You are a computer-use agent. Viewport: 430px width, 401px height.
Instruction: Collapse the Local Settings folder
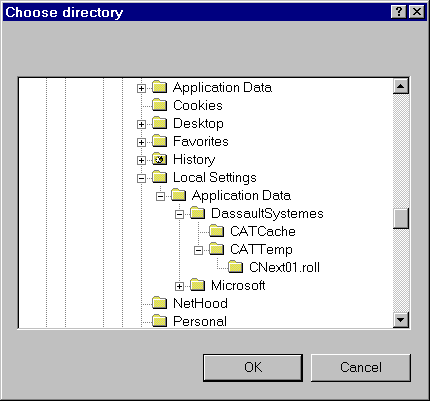141,178
